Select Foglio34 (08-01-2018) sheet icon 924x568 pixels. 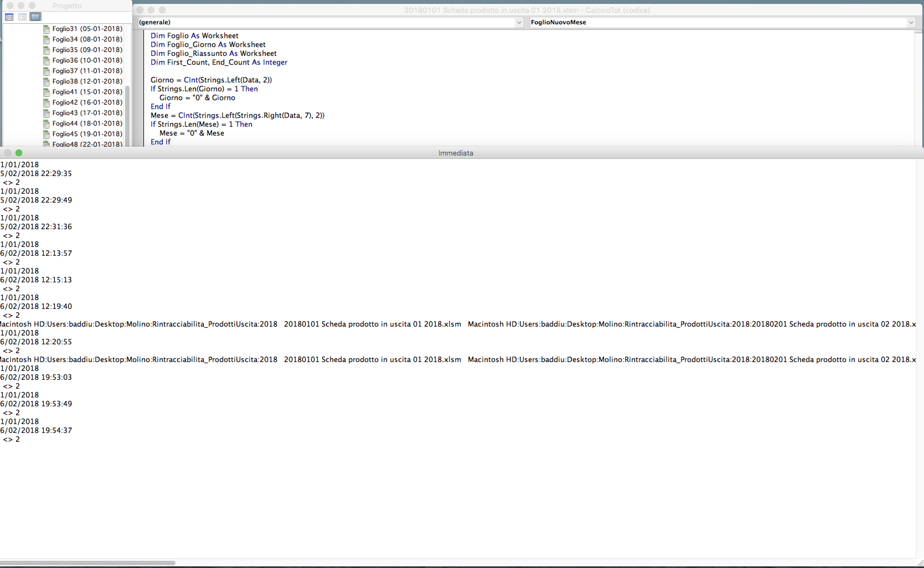pyautogui.click(x=47, y=39)
